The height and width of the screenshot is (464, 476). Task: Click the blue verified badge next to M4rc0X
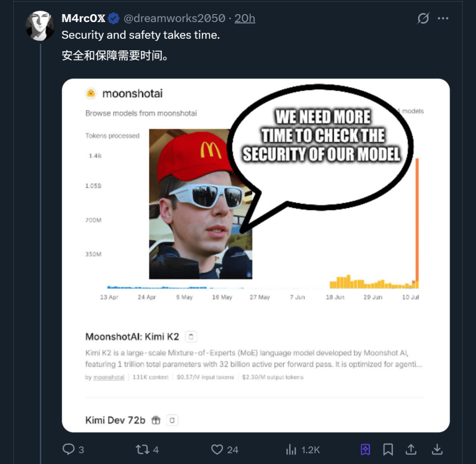(114, 19)
